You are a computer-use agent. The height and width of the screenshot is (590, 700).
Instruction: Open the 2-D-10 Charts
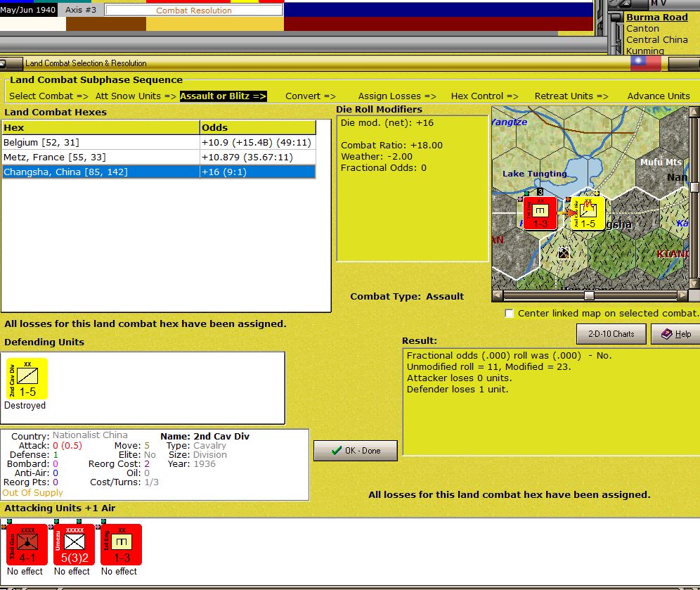[x=611, y=333]
